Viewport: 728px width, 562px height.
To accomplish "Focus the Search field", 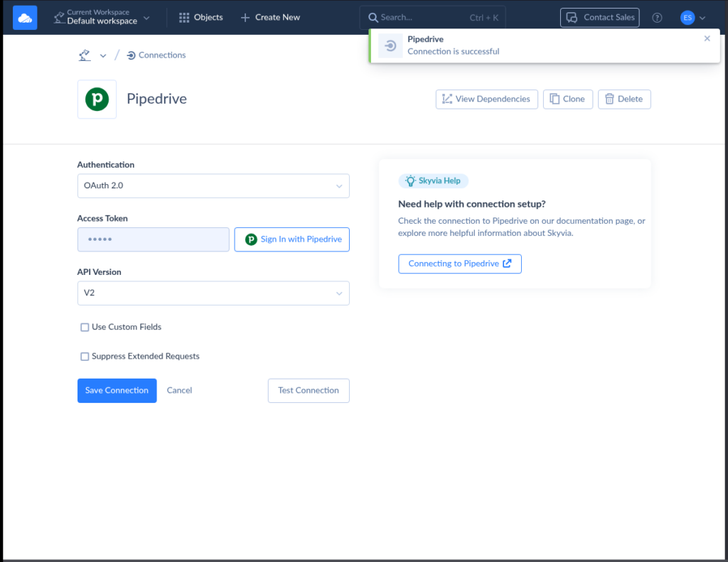I will [x=432, y=18].
